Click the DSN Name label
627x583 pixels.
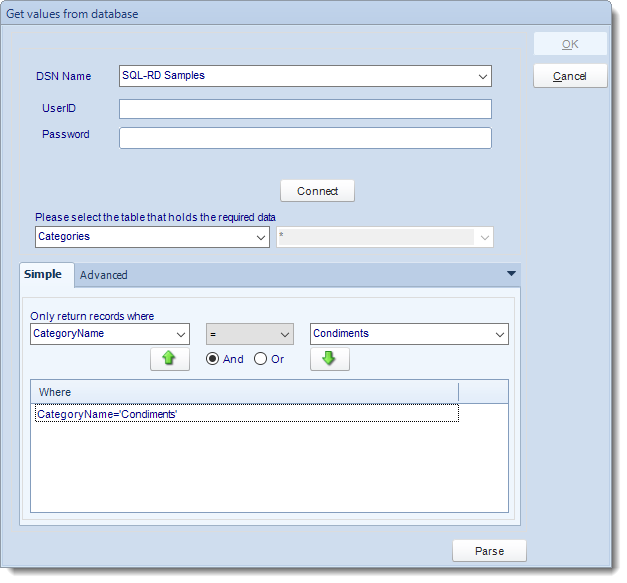(64, 76)
